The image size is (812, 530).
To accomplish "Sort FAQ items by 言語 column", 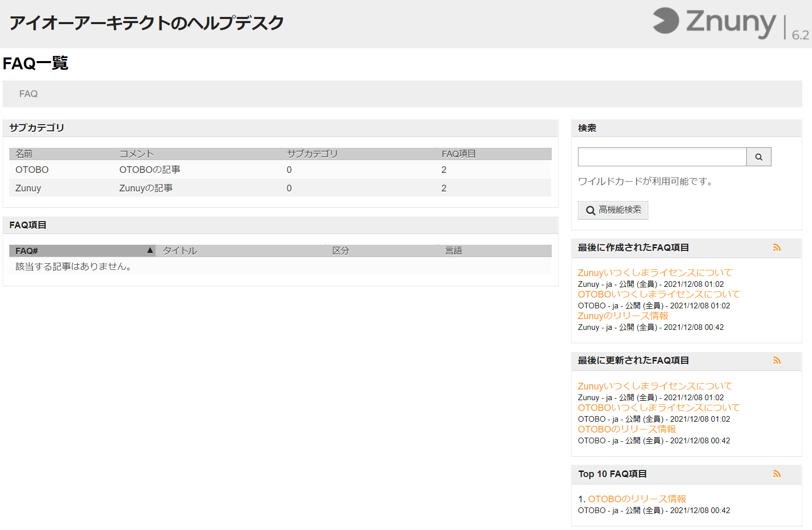I will (x=453, y=251).
